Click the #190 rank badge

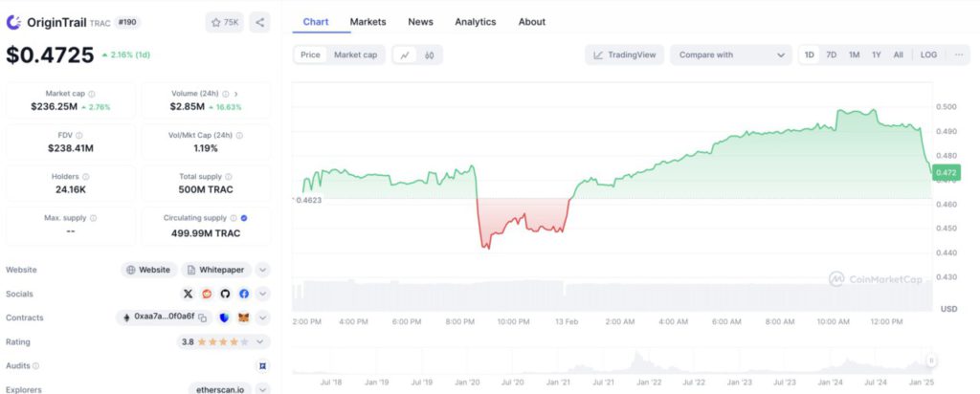(127, 23)
